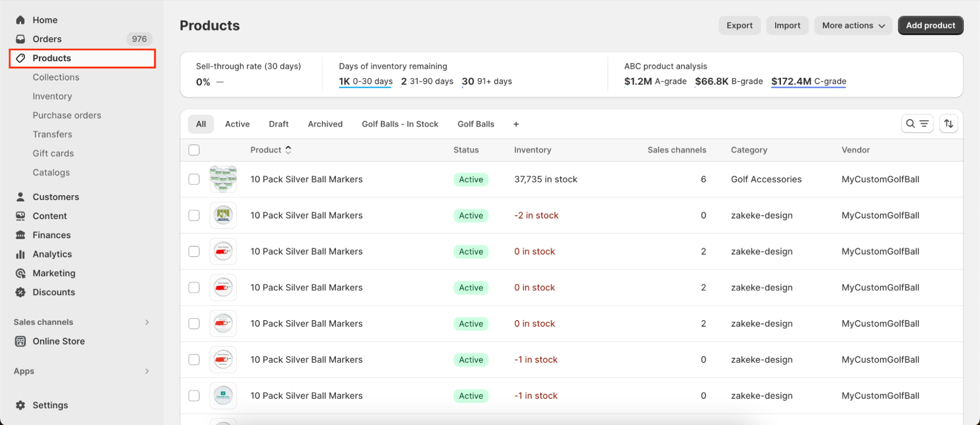Click the Settings gear icon

coord(20,405)
